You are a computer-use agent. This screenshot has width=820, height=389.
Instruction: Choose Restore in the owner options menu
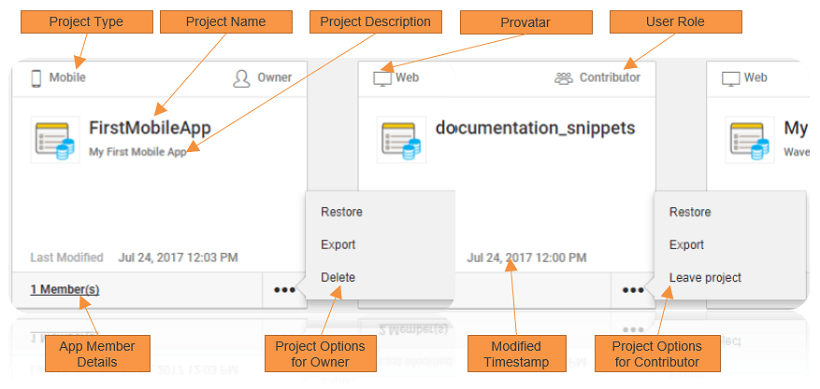coord(341,212)
